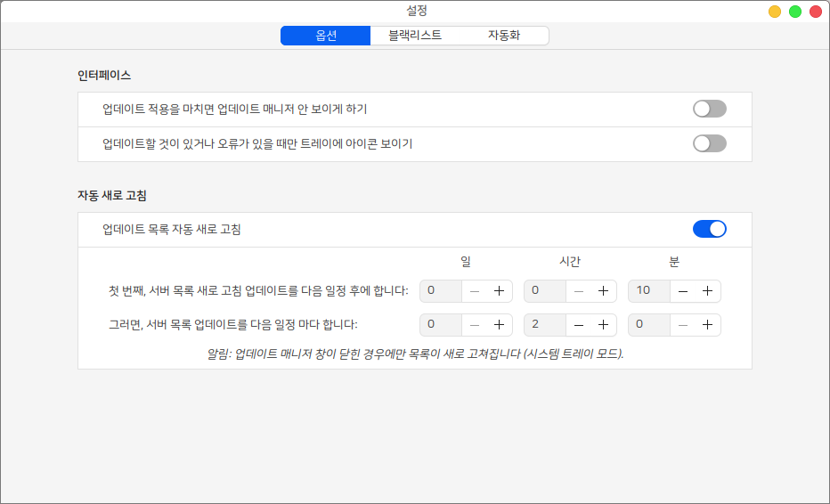Viewport: 830px width, 504px height.
Task: Minimize the 설정 window with yellow button
Action: tap(775, 12)
